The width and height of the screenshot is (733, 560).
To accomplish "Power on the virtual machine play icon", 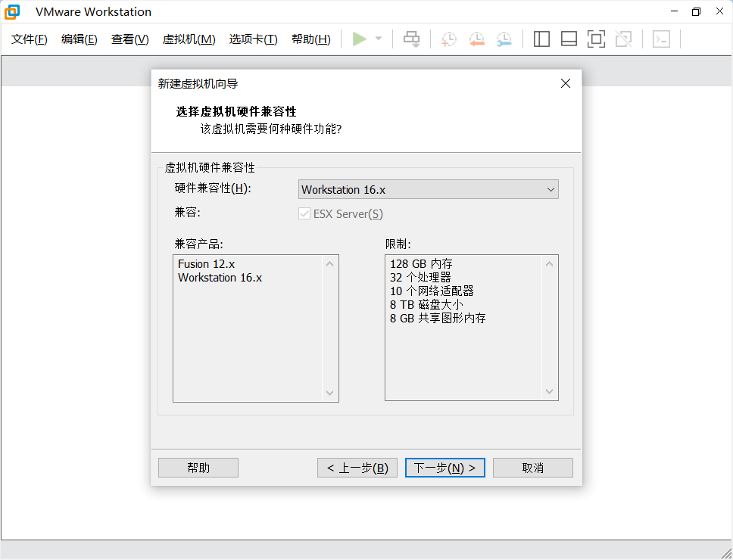I will 359,39.
